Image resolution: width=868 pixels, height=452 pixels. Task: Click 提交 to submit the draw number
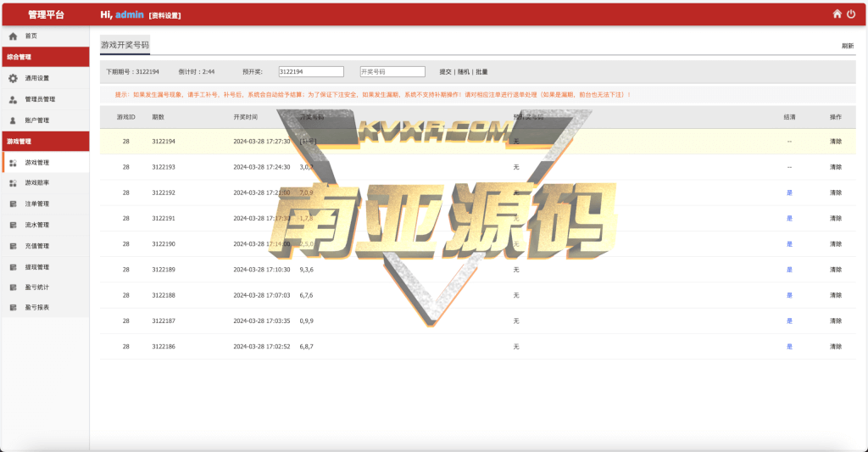click(x=446, y=72)
